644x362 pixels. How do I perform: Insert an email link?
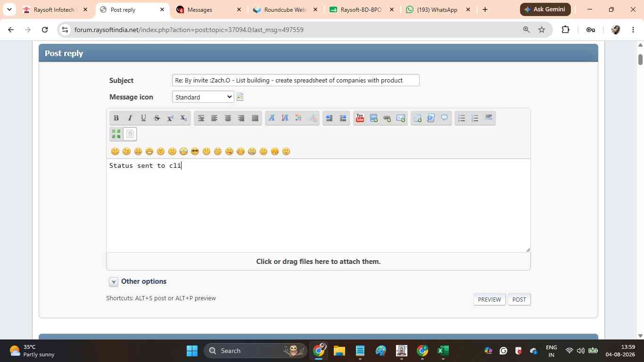[401, 118]
